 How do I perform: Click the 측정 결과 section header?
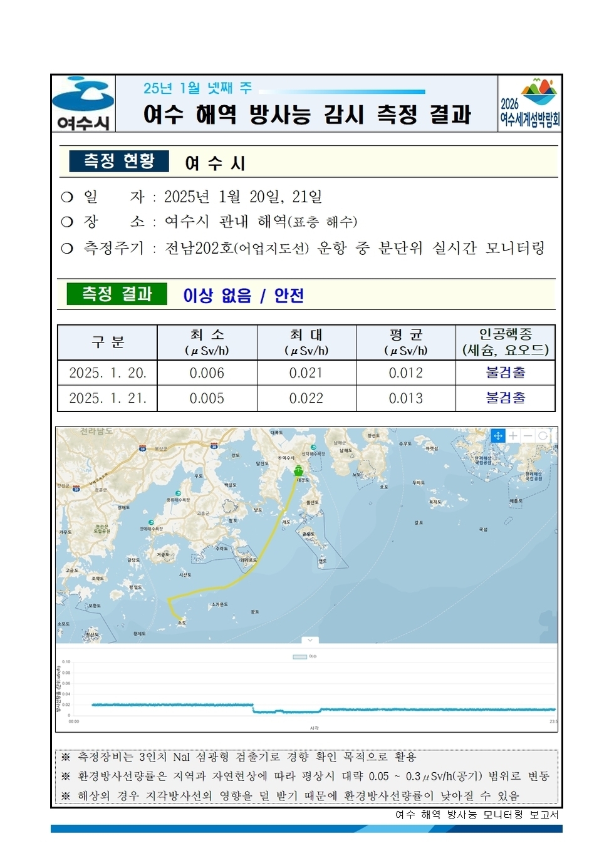pyautogui.click(x=117, y=294)
